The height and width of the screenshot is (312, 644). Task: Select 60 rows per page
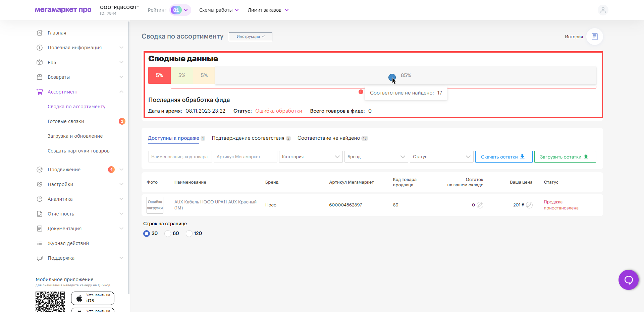coord(168,234)
